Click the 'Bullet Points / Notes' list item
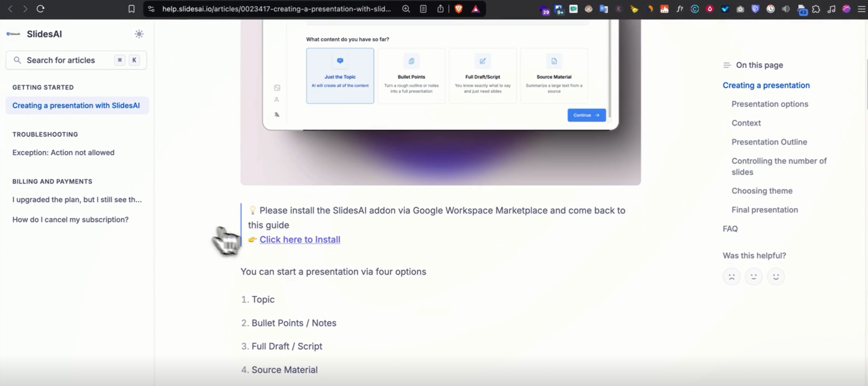The height and width of the screenshot is (386, 868). [294, 323]
